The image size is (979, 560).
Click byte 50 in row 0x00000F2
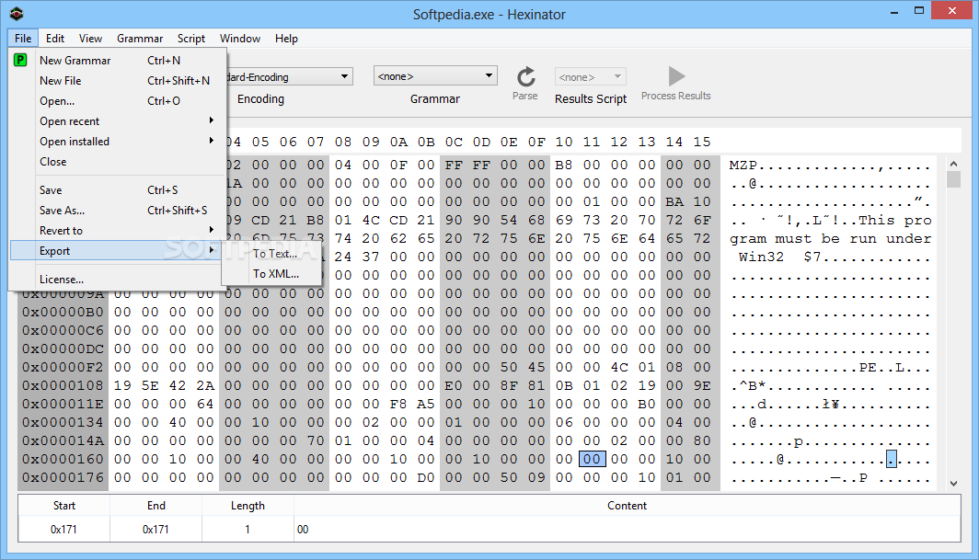click(x=509, y=367)
